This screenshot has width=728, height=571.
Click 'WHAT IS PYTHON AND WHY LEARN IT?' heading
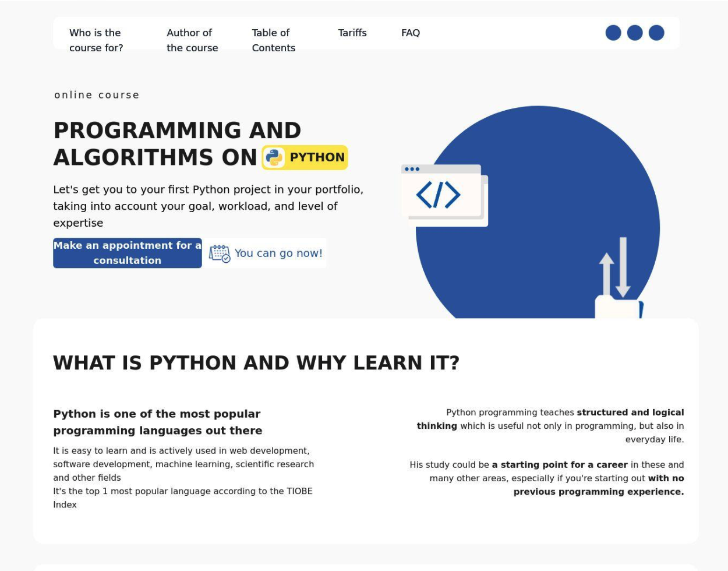tap(256, 362)
